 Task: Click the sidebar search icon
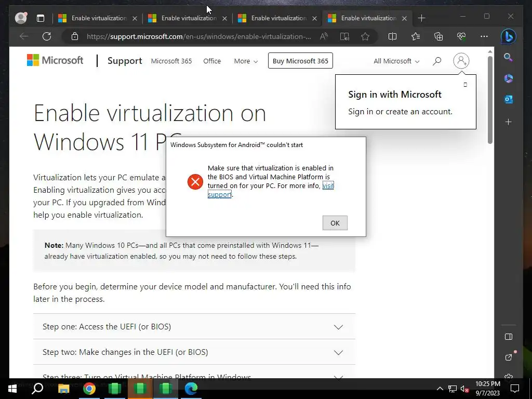pos(508,57)
